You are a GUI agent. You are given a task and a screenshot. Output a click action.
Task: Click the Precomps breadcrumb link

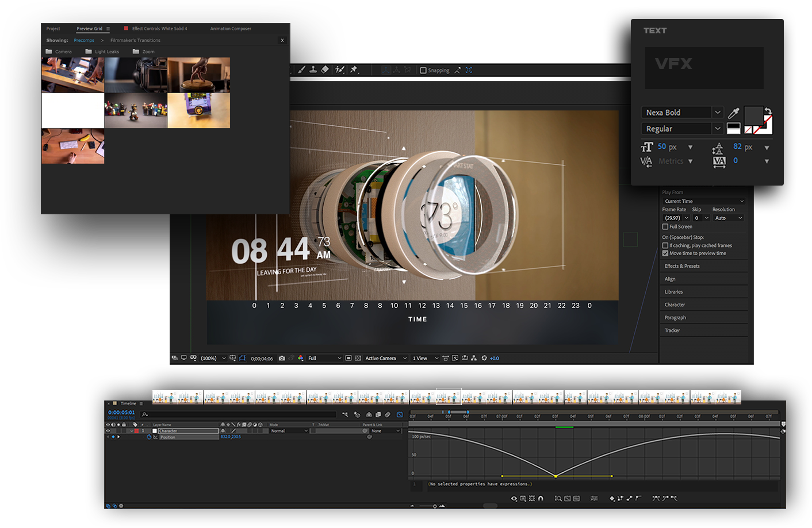(84, 40)
